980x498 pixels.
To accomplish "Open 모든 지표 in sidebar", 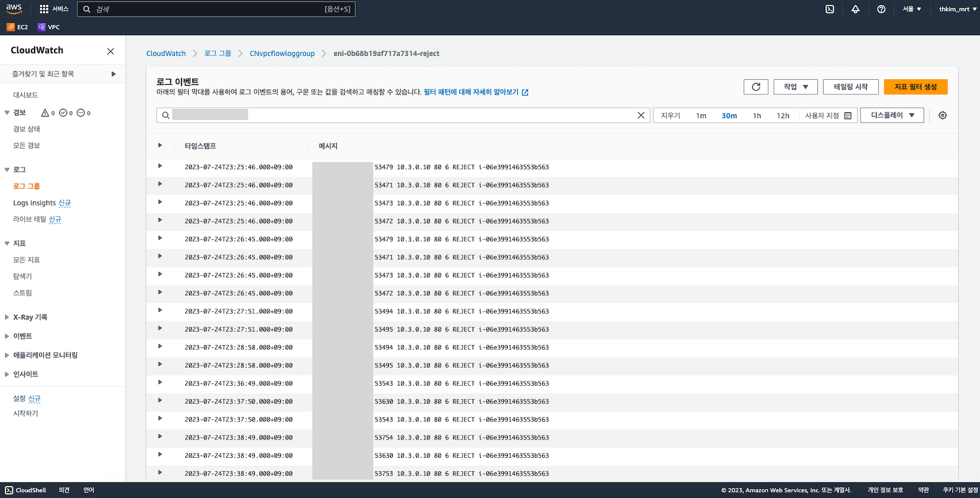I will (27, 260).
